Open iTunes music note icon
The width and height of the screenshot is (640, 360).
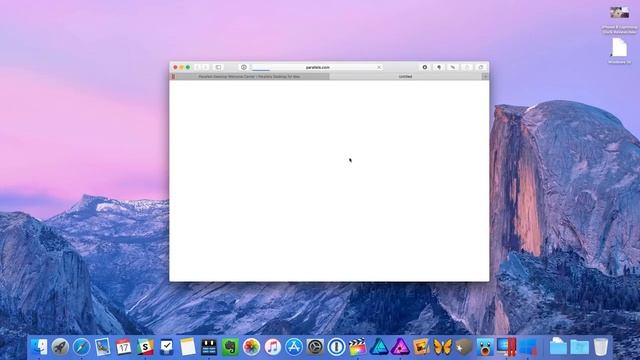[x=273, y=347]
